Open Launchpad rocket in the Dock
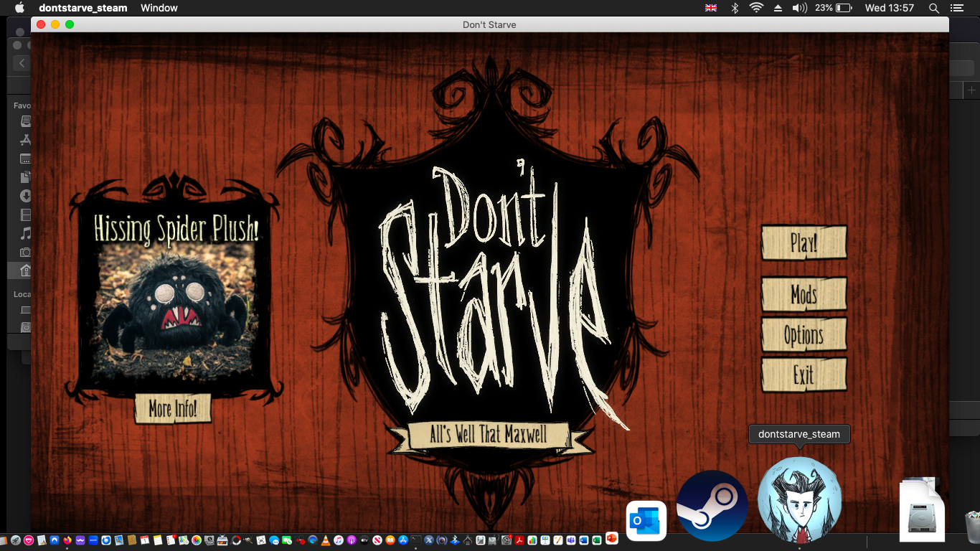Image resolution: width=980 pixels, height=551 pixels. pyautogui.click(x=16, y=540)
